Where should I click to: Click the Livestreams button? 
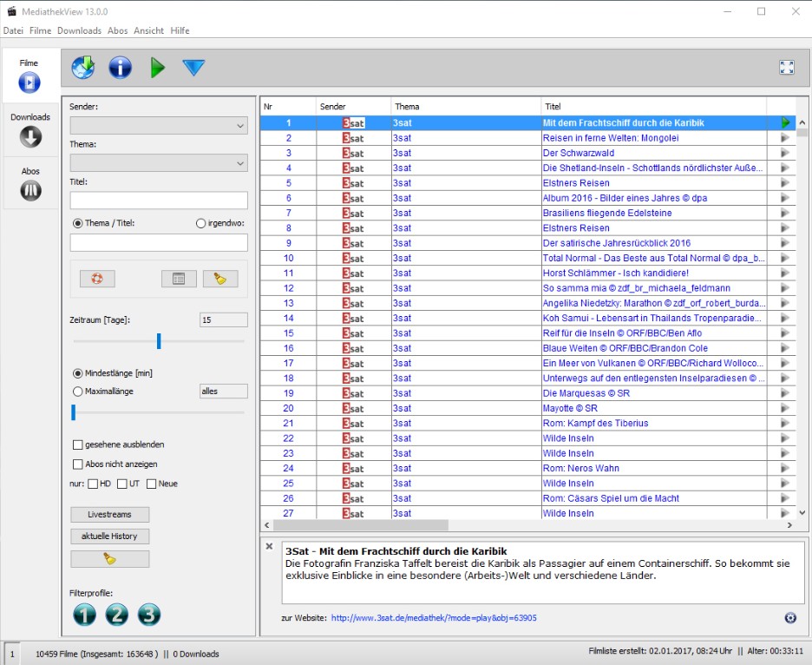110,515
